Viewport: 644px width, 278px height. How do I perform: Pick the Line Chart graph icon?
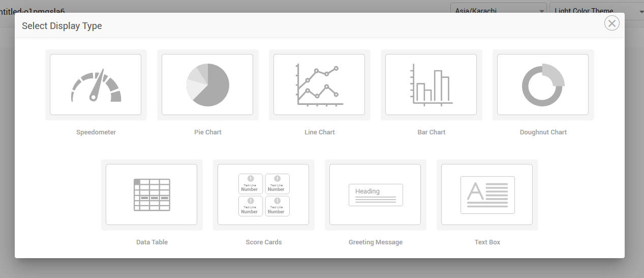[x=319, y=85]
